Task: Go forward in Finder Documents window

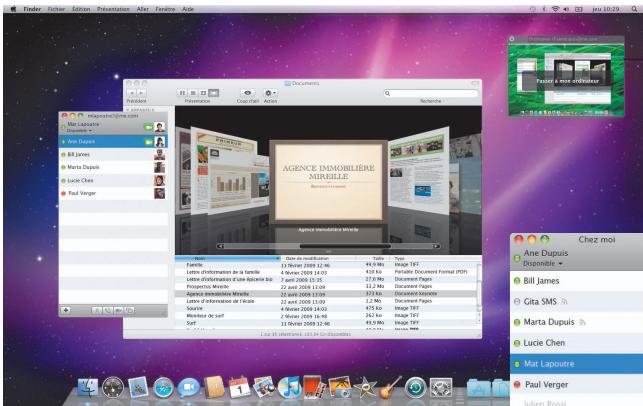Action: coord(141,93)
